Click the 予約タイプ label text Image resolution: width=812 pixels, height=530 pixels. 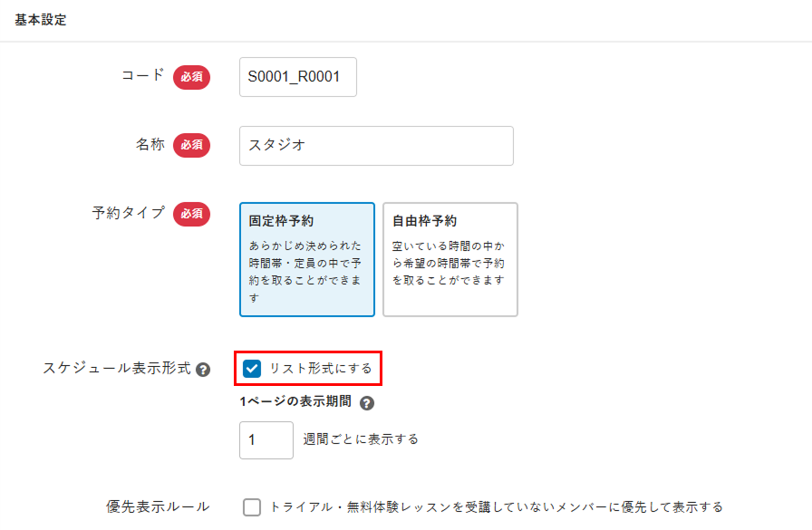(128, 213)
